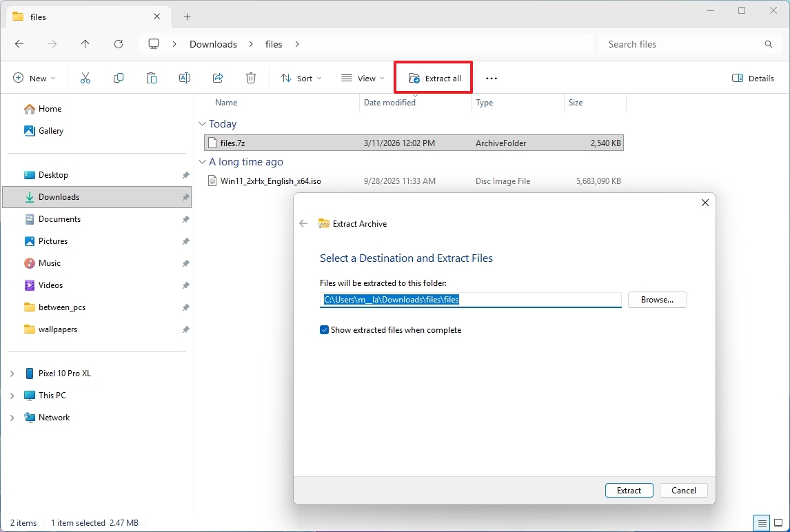Viewport: 790px width, 532px height.
Task: Copy the selected item via toolbar icon
Action: 119,78
